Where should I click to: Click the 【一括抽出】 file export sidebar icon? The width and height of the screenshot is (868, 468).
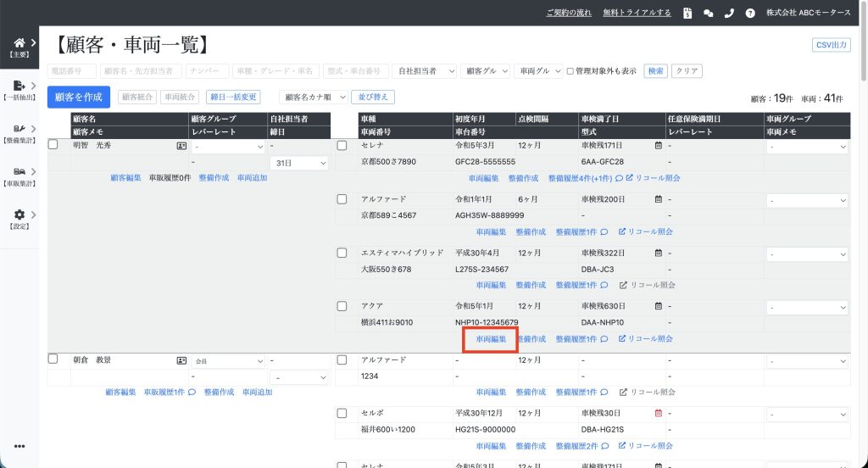(19, 86)
